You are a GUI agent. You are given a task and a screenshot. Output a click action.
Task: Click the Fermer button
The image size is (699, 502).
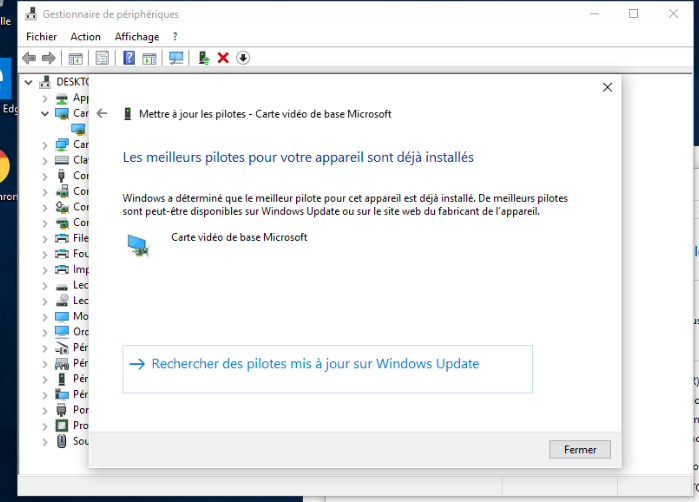[580, 449]
